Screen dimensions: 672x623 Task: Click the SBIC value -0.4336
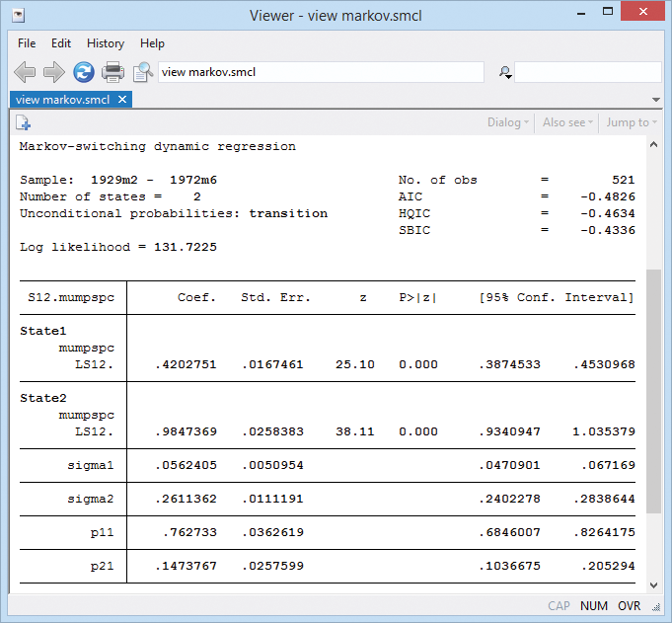[x=608, y=230]
